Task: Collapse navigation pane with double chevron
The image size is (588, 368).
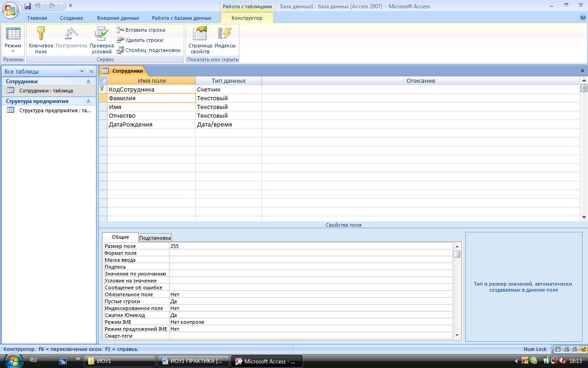Action: click(x=91, y=71)
